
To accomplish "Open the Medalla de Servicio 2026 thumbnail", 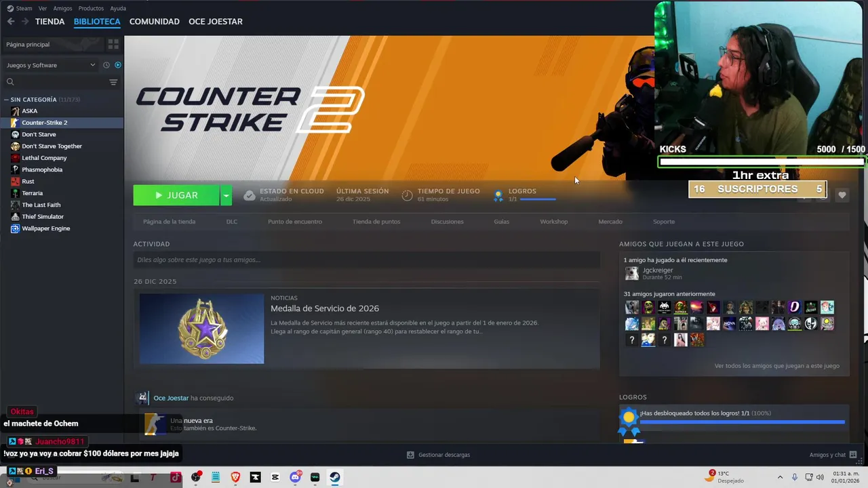I will tap(201, 328).
